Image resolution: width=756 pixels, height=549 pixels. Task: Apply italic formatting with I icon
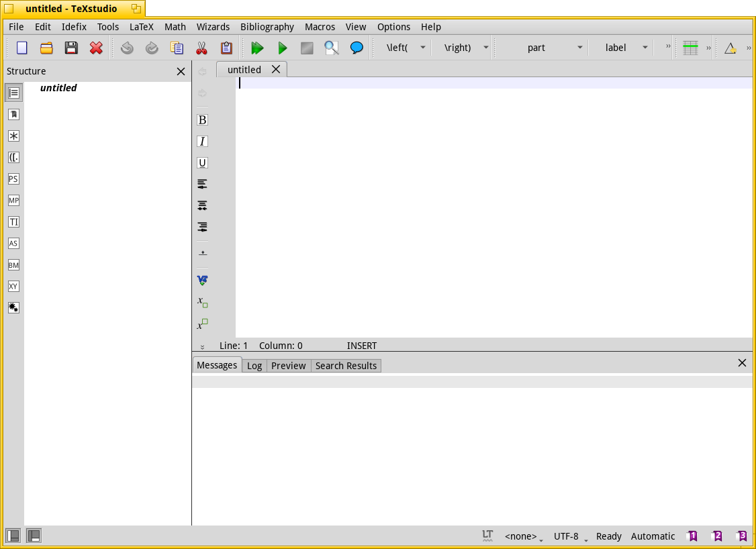tap(203, 141)
